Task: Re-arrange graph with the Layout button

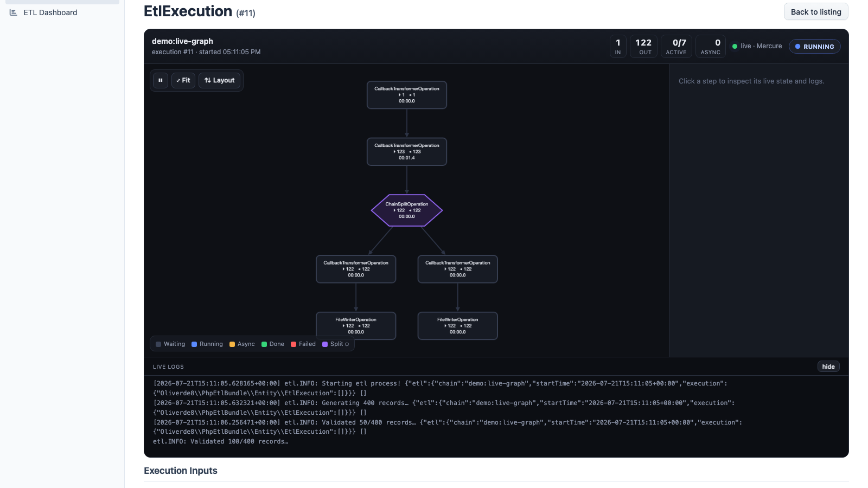Action: click(x=219, y=80)
